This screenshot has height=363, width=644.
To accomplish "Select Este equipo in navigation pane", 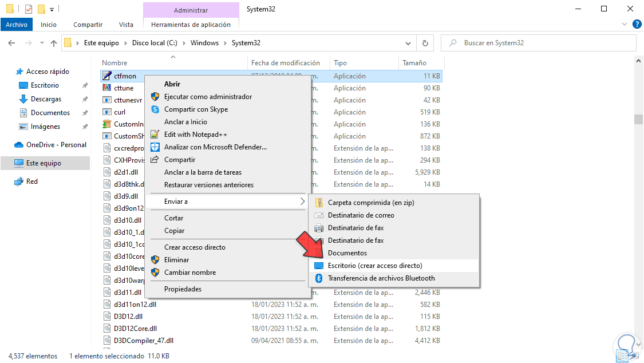I will (x=45, y=163).
